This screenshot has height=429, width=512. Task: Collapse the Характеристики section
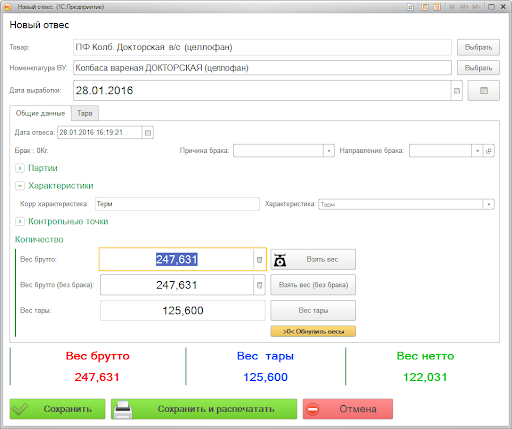click(20, 186)
